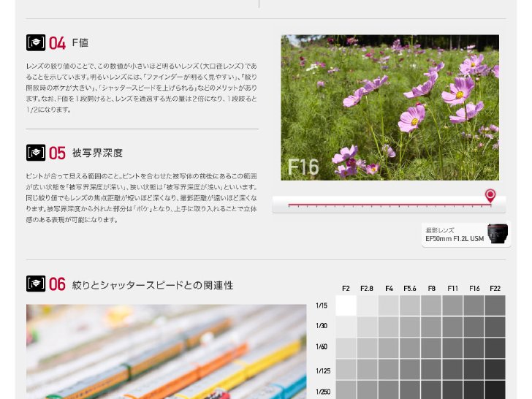Click the 1/30 shutter speed row label
This screenshot has height=399, width=532.
tap(322, 326)
